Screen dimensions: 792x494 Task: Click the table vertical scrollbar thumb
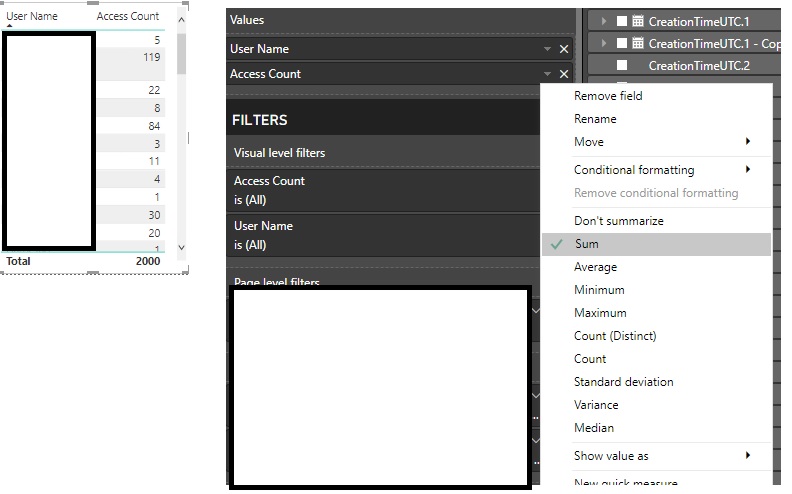point(181,54)
